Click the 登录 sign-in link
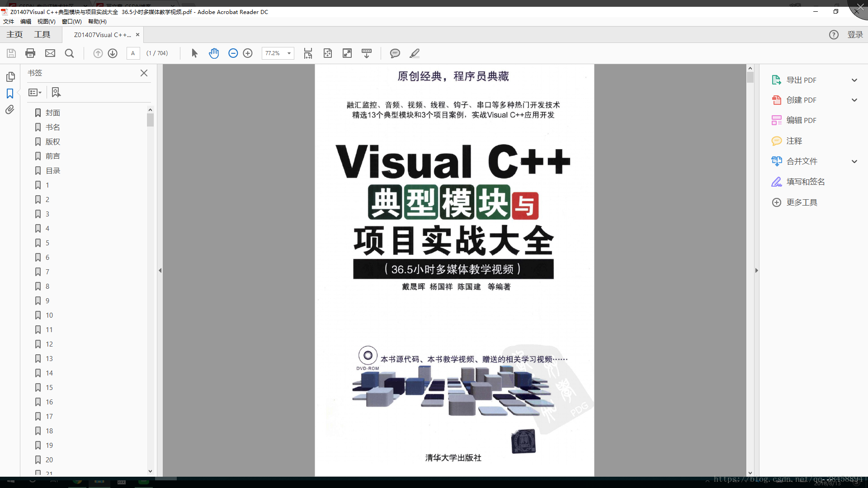This screenshot has height=488, width=868. point(855,35)
